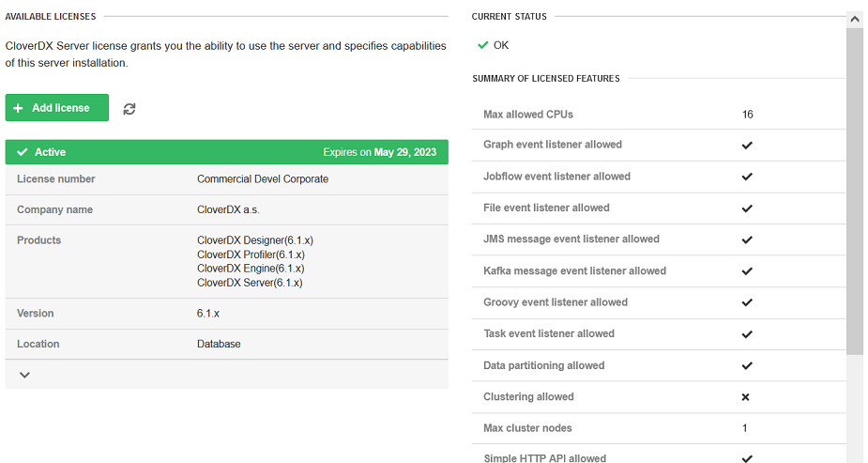Click the green OK status checkmark
The width and height of the screenshot is (868, 463).
(482, 45)
